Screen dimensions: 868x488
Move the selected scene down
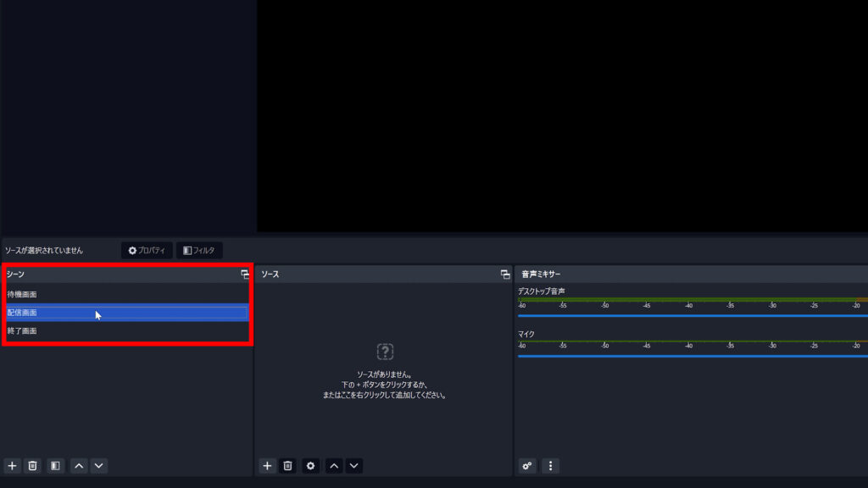[99, 466]
